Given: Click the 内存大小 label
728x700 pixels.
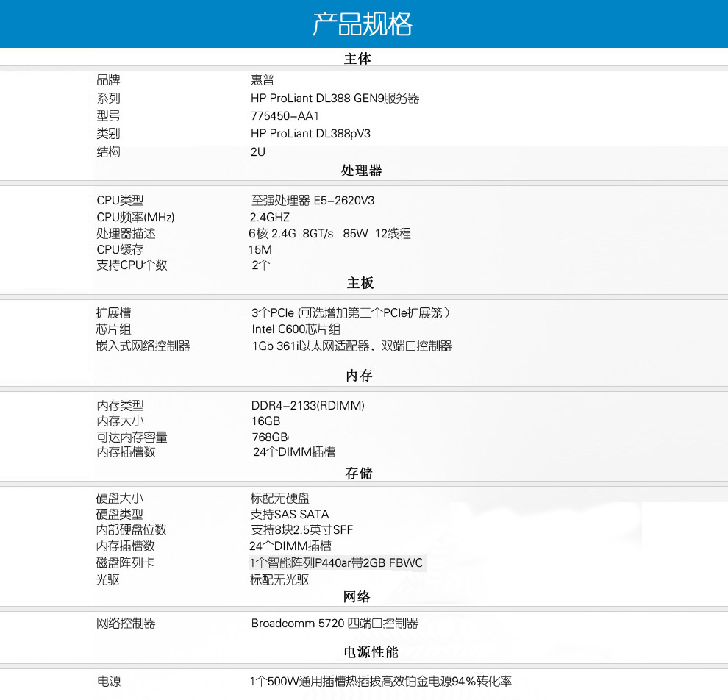Looking at the screenshot, I should coord(120,421).
